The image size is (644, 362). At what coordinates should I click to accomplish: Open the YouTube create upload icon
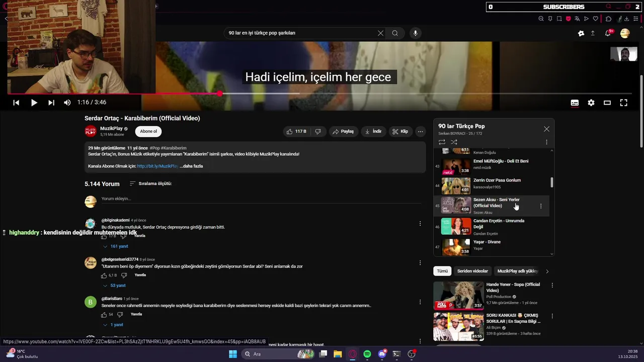coord(593,33)
